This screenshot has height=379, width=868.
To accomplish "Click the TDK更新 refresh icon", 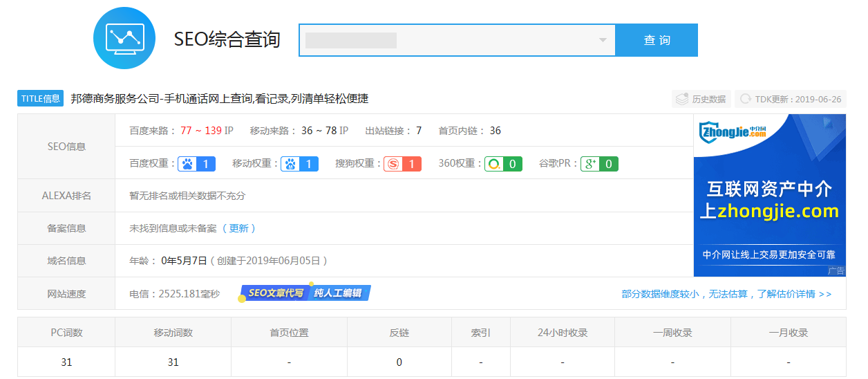I will pos(746,99).
